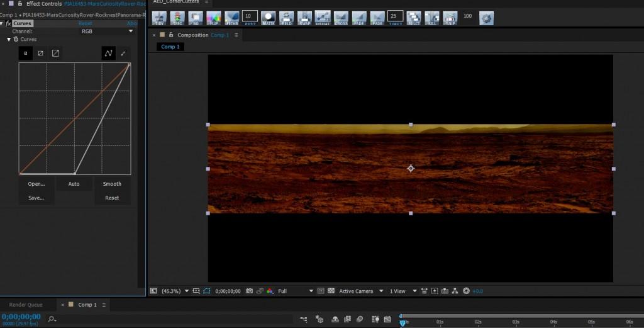This screenshot has width=644, height=328.
Task: Take a snapshot with the camera icon
Action: (250, 291)
